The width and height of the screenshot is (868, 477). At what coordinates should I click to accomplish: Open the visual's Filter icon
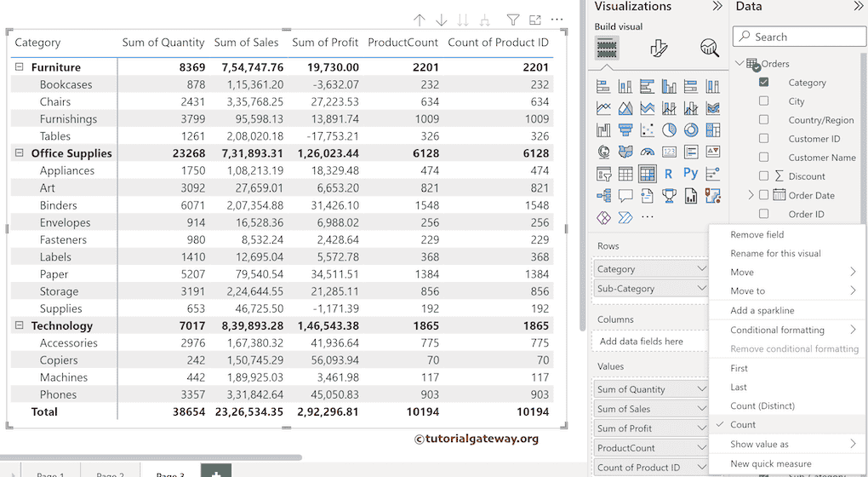(513, 20)
